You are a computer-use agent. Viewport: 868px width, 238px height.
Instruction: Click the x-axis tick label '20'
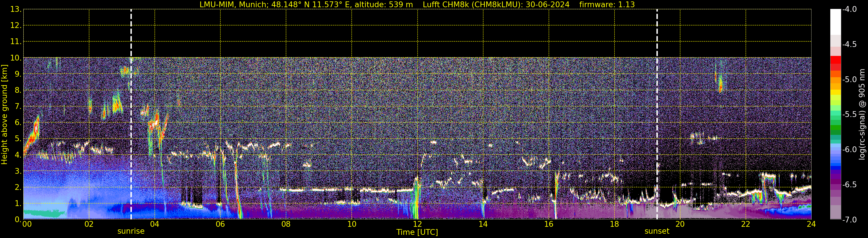(680, 224)
